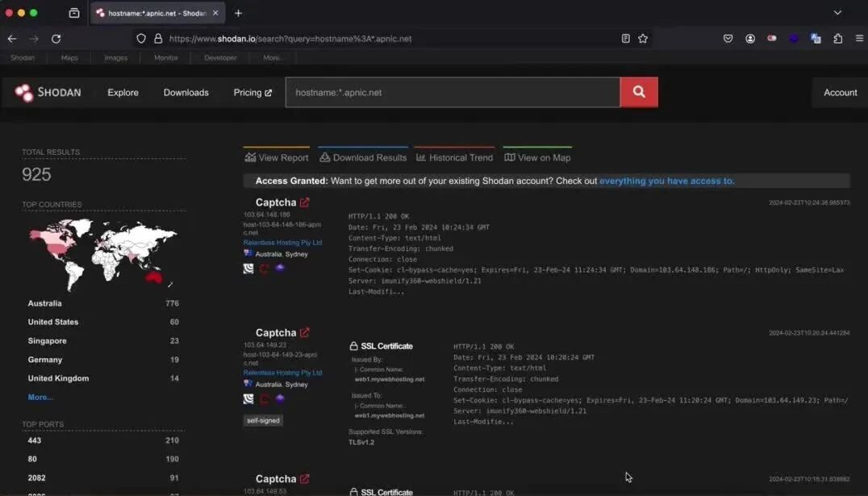The image size is (868, 496).
Task: Select the Historical Trend tab
Action: (454, 158)
